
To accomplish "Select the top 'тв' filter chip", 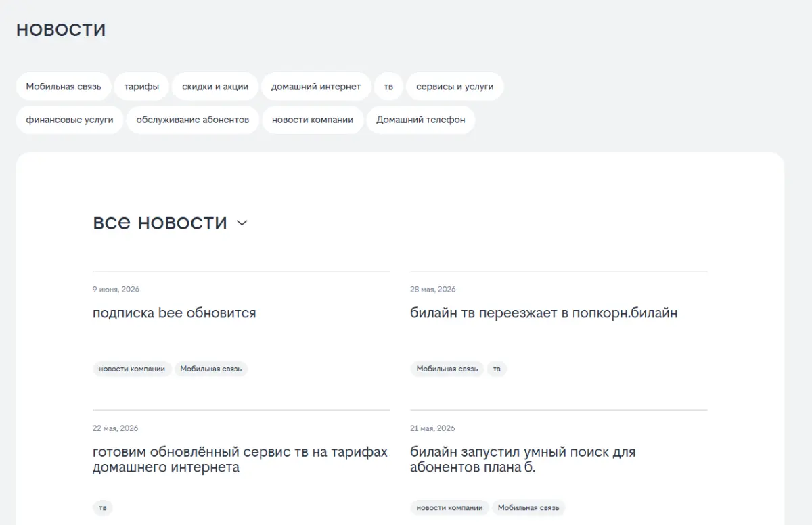I will [x=388, y=87].
